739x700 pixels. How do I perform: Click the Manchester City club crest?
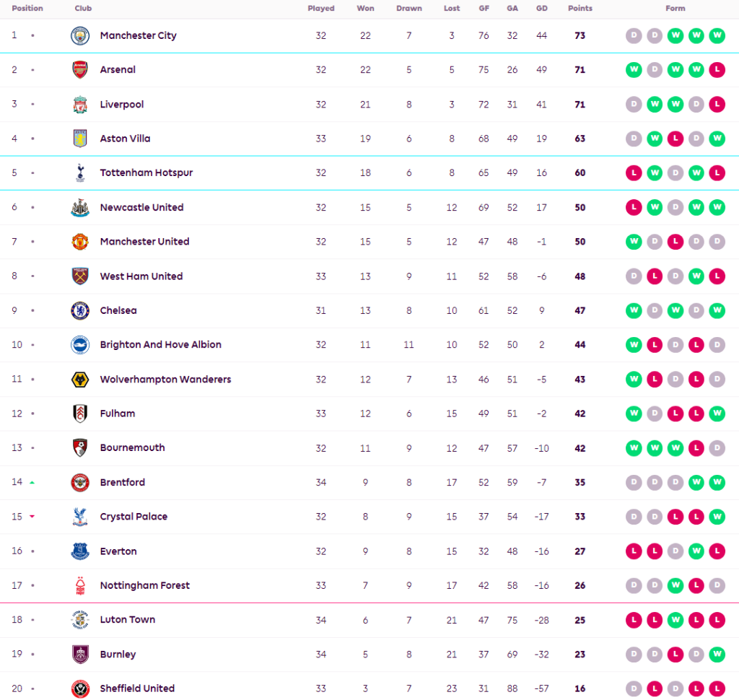(80, 35)
